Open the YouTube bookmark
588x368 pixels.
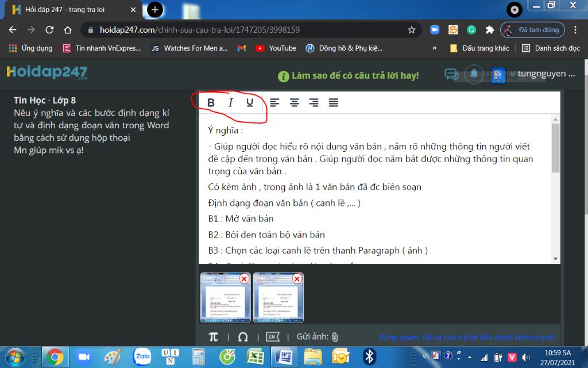tap(276, 48)
